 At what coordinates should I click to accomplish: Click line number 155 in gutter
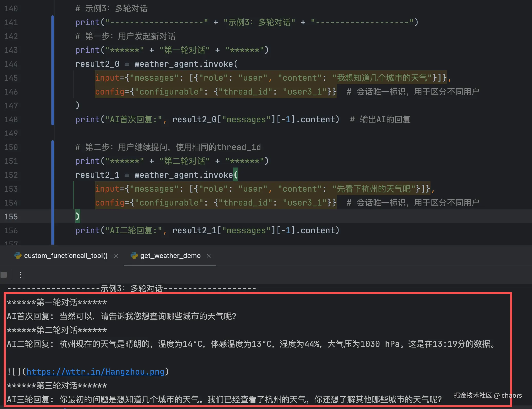pos(11,217)
